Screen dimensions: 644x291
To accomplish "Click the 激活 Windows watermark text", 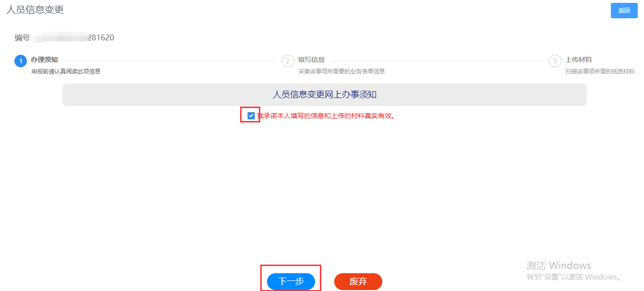I will coord(559,266).
